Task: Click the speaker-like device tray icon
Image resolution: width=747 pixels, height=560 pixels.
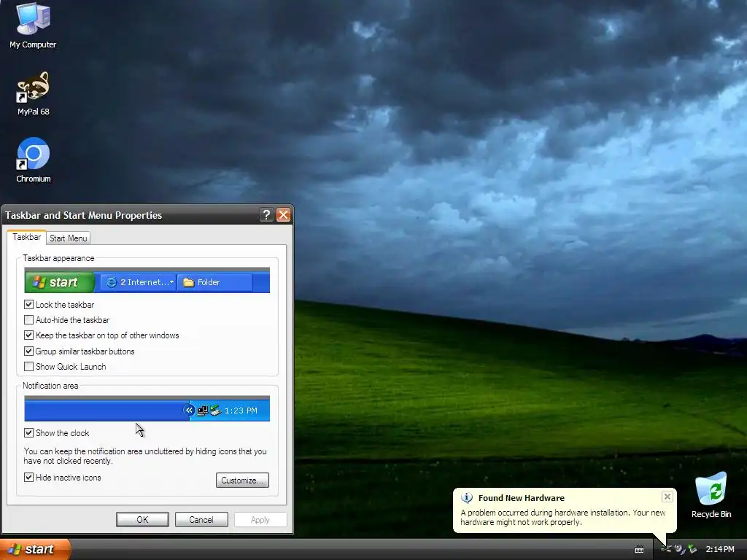Action: pos(680,549)
